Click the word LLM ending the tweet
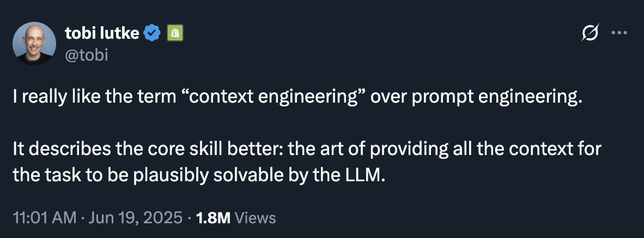The height and width of the screenshot is (238, 644). (x=364, y=175)
